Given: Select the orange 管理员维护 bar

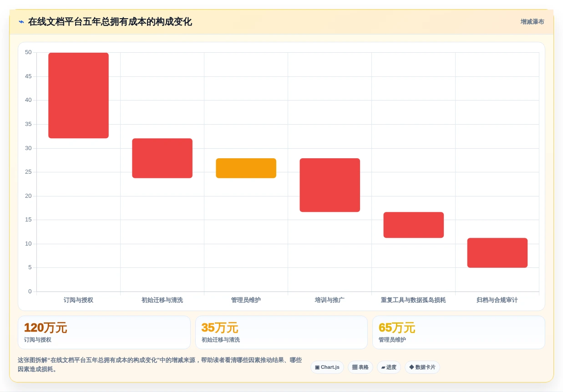Looking at the screenshot, I should click(246, 168).
